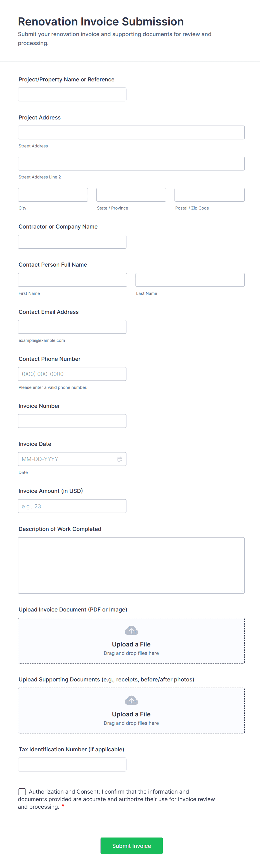Select the Invoice Amount field

pos(72,506)
